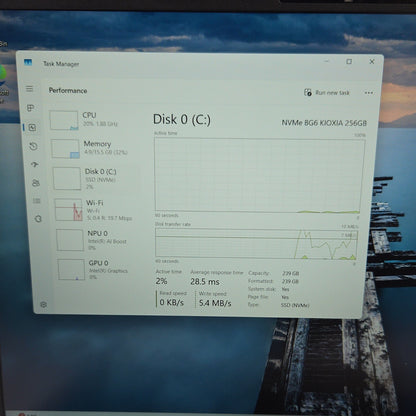Click the Disk 0 (C:) heading

(182, 119)
